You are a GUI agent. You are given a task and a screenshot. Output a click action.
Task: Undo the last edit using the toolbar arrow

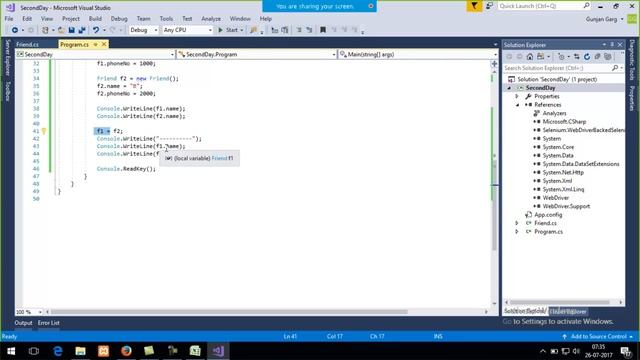coord(96,30)
